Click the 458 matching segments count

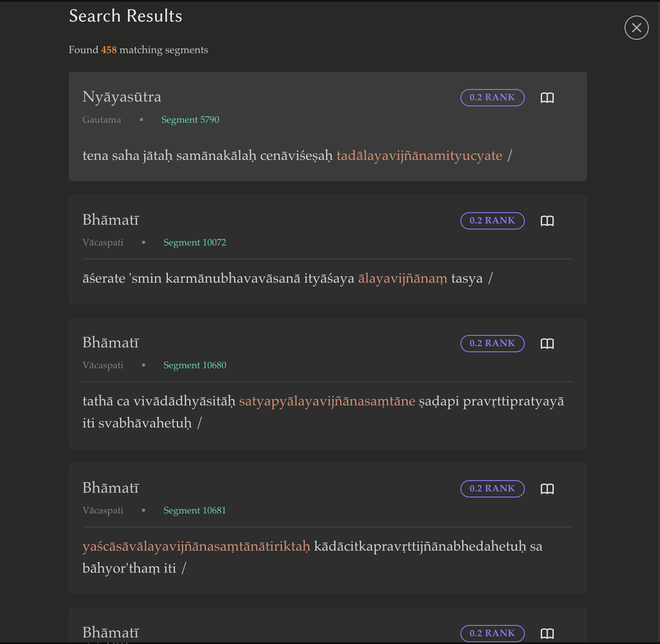pos(109,50)
